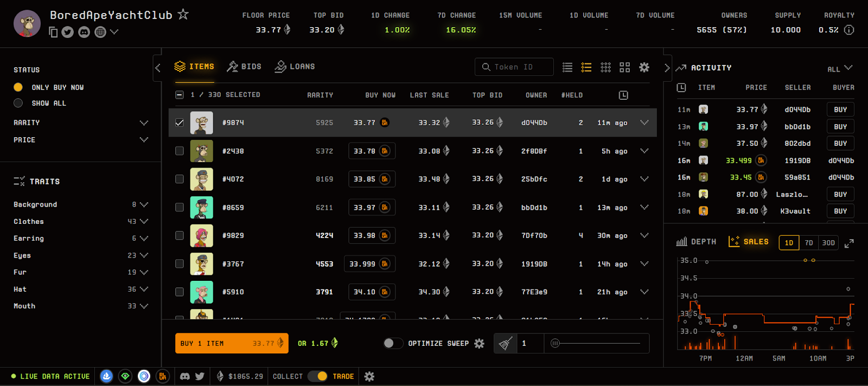Open activity ALL filter dropdown

[840, 68]
